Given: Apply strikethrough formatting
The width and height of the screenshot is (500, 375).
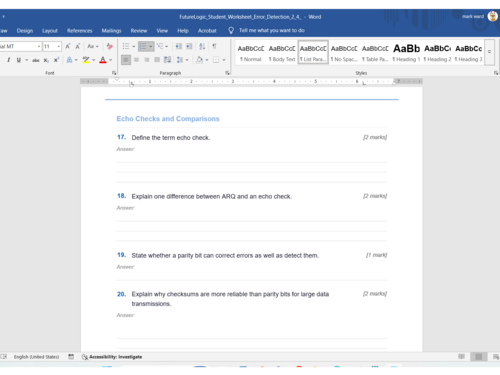Looking at the screenshot, I should [36, 60].
